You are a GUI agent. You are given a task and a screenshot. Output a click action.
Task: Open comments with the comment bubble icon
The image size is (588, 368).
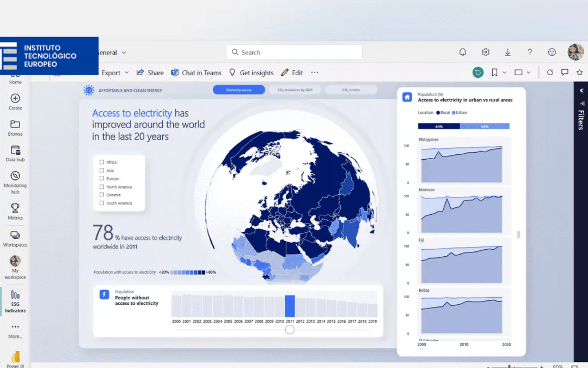pos(565,72)
